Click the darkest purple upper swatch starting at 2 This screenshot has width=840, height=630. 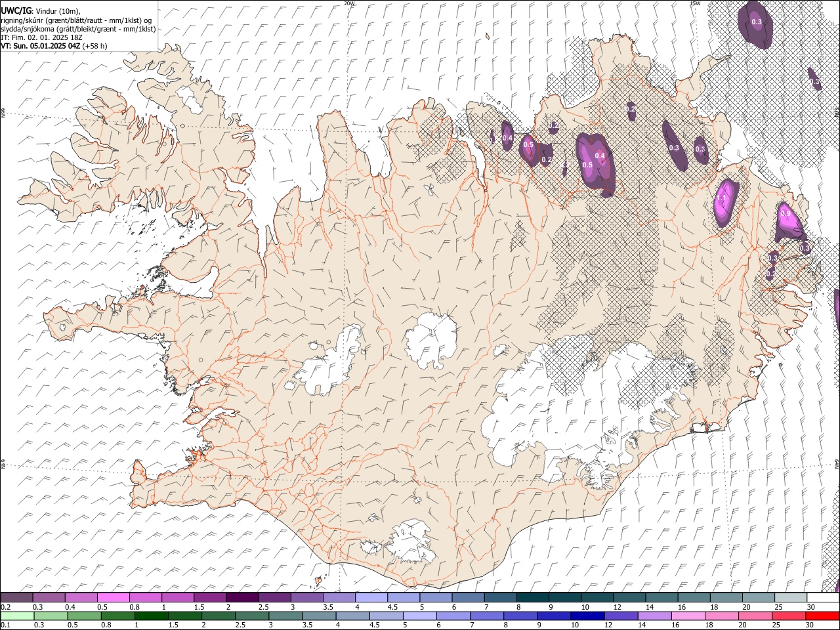[241, 597]
